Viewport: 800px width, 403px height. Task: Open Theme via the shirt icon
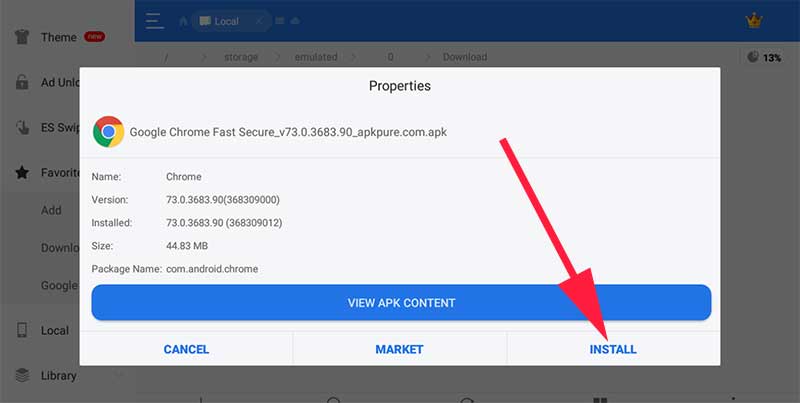(x=22, y=37)
